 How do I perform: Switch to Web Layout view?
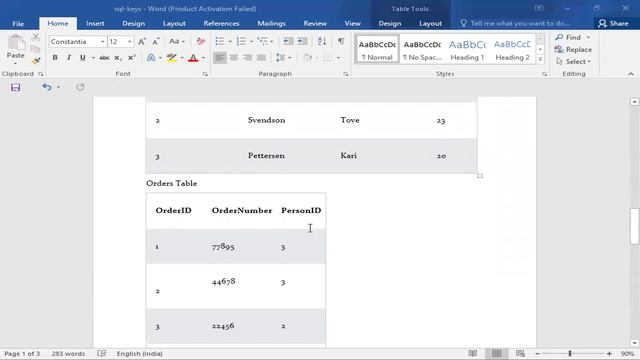(520, 353)
